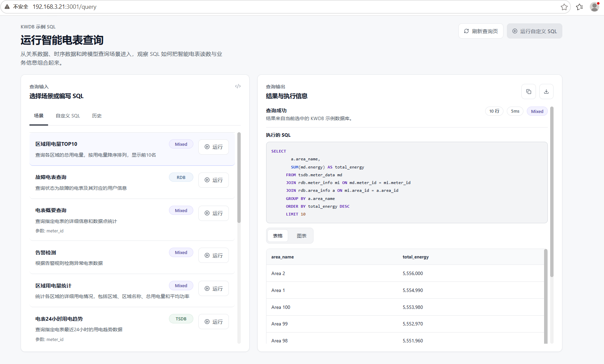Viewport: 604px width, 364px height.
Task: Open the browser profile avatar
Action: 595,7
